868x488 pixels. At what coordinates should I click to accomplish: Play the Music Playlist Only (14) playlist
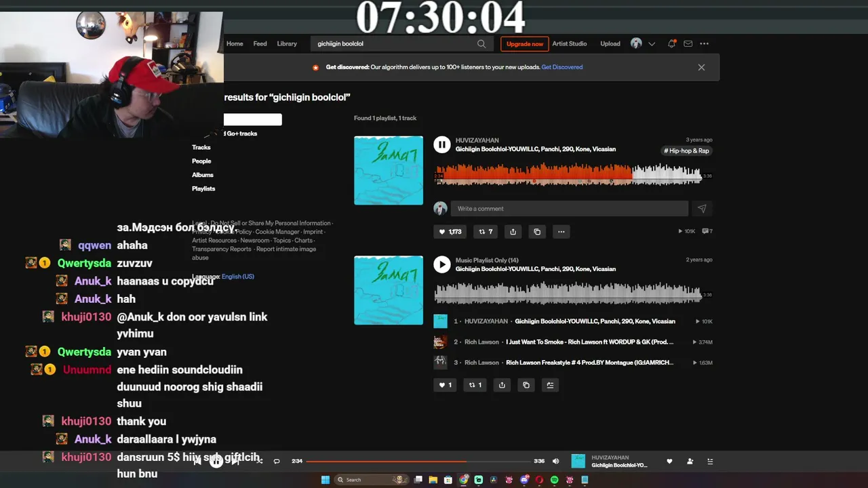click(441, 264)
